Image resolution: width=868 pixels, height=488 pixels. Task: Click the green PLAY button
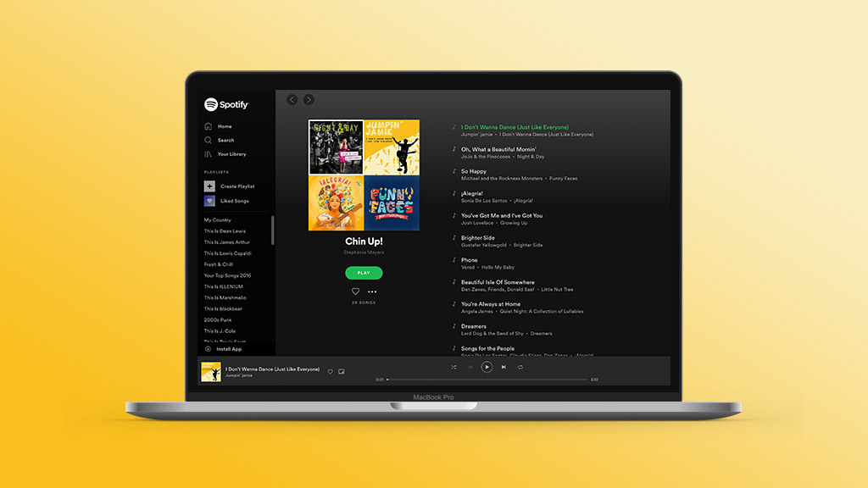pos(364,273)
